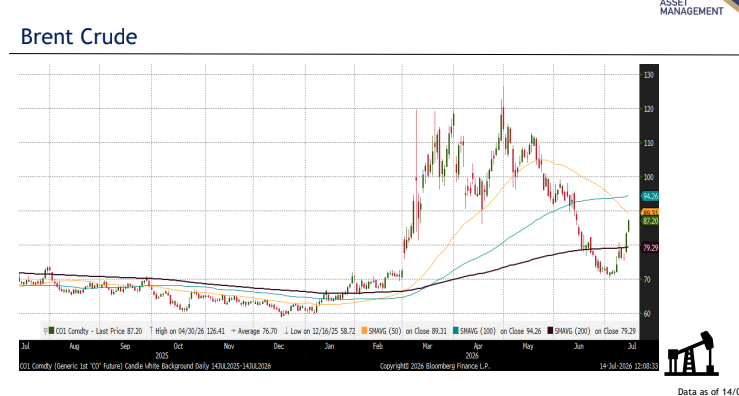Click the green 87.20 last price tag
The height and width of the screenshot is (396, 739).
(650, 221)
